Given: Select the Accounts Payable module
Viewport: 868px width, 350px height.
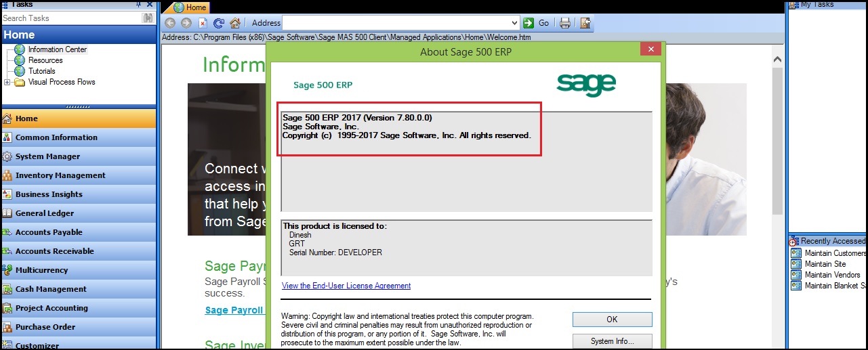Looking at the screenshot, I should coord(49,232).
